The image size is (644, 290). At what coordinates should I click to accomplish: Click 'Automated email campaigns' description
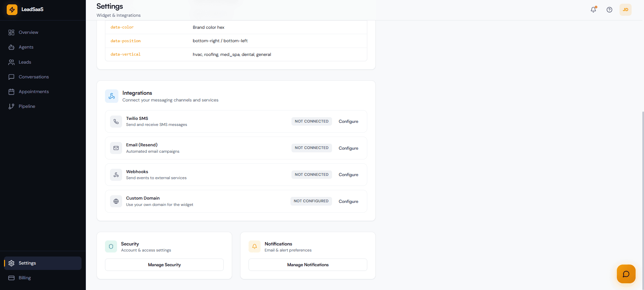coord(153,151)
